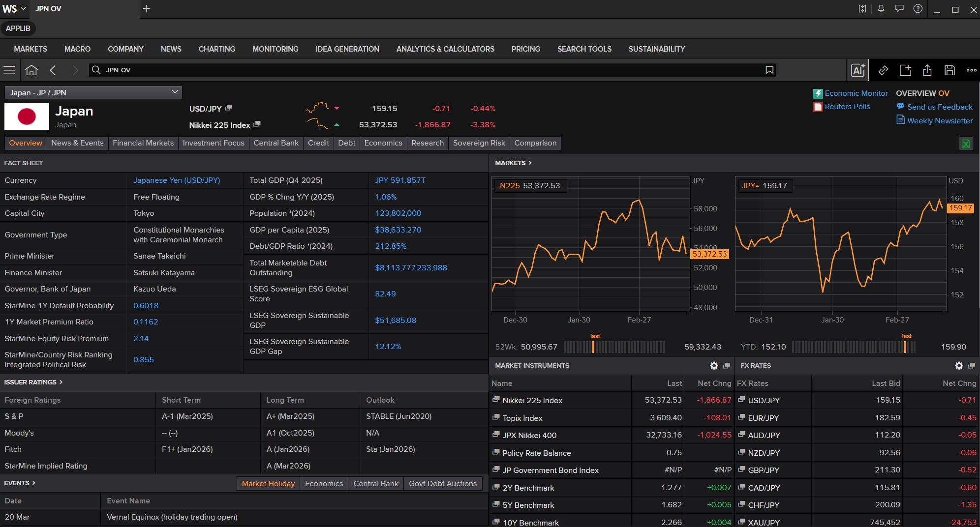Viewport: 980px width, 527px height.
Task: Click the Home icon in toolbar
Action: pos(31,70)
